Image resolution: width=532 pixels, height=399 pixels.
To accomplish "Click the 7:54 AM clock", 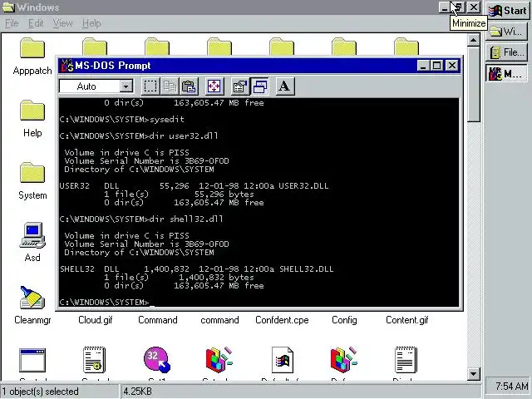I will [512, 386].
